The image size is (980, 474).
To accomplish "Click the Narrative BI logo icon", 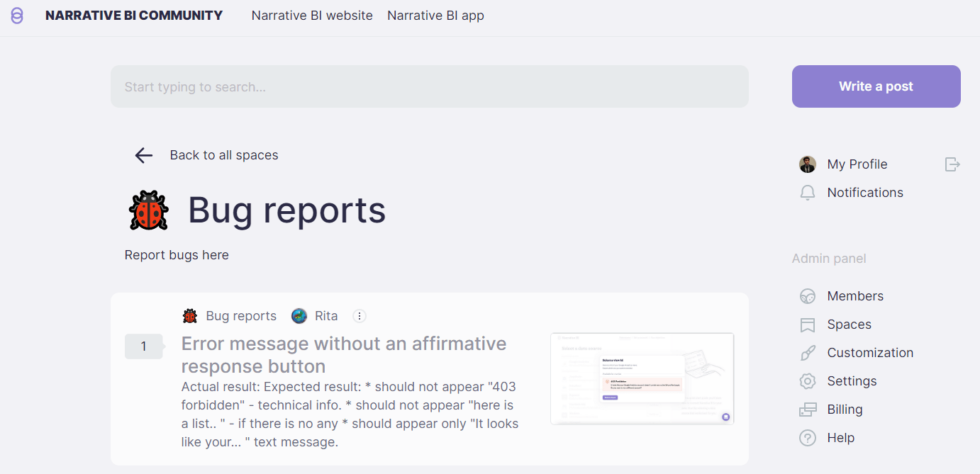I will click(17, 16).
